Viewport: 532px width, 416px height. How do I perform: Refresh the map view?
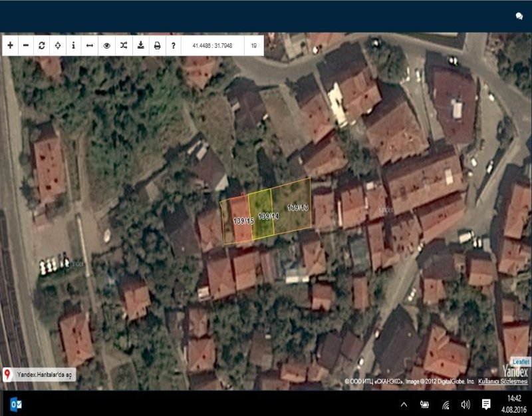42,46
